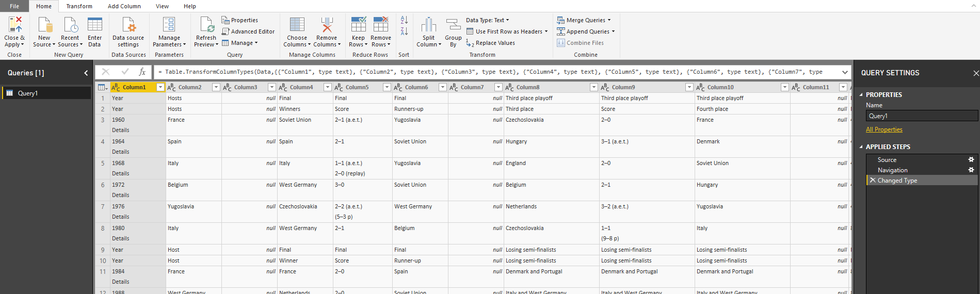Select row number 5
Viewport: 980px width, 294px height.
(103, 163)
